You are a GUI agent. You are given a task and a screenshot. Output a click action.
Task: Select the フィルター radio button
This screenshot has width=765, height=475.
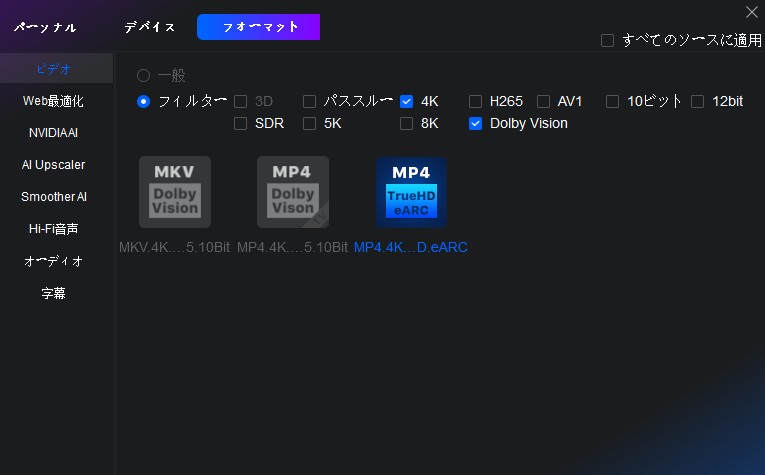coord(143,101)
